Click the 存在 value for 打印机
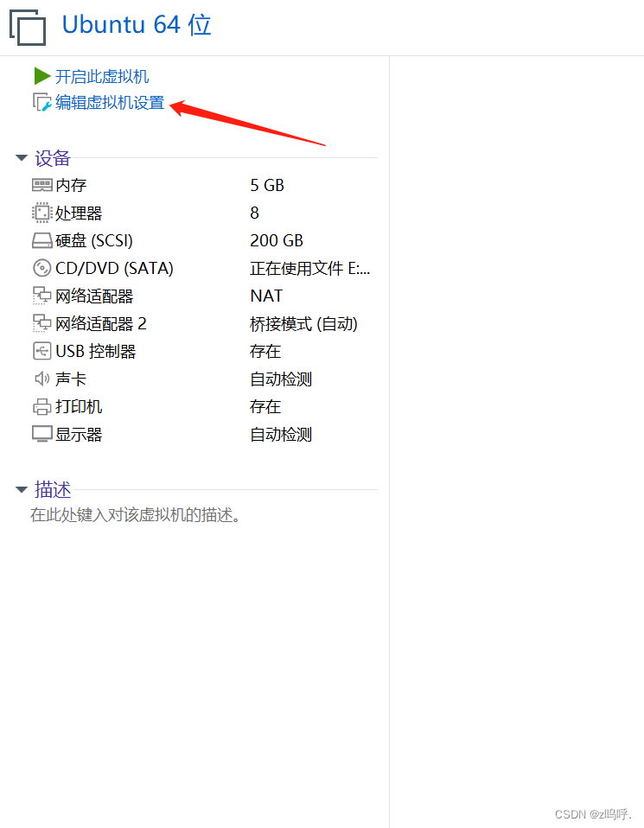Viewport: 644px width, 828px height. click(x=265, y=406)
